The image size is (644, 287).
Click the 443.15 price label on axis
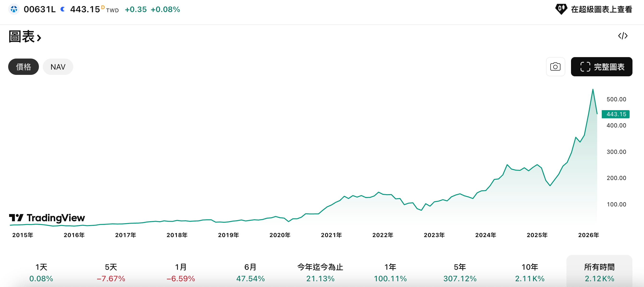(x=615, y=114)
